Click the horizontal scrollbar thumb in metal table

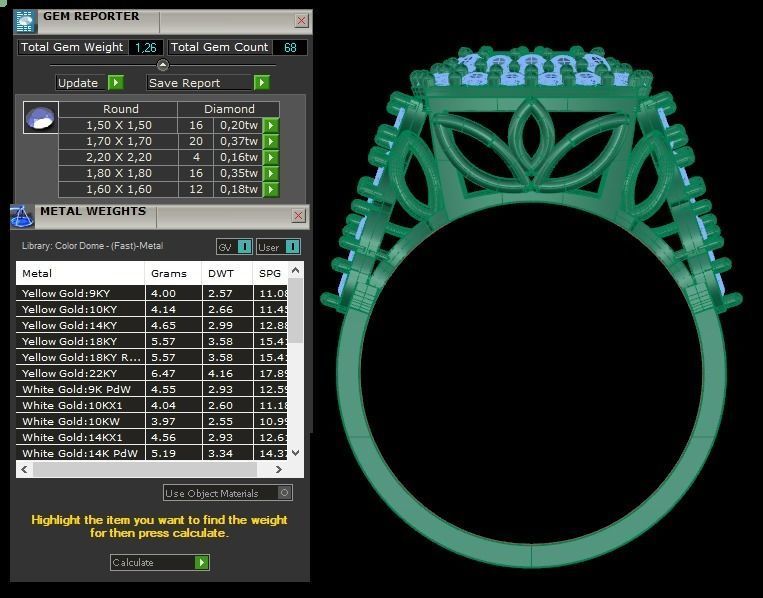pos(145,470)
